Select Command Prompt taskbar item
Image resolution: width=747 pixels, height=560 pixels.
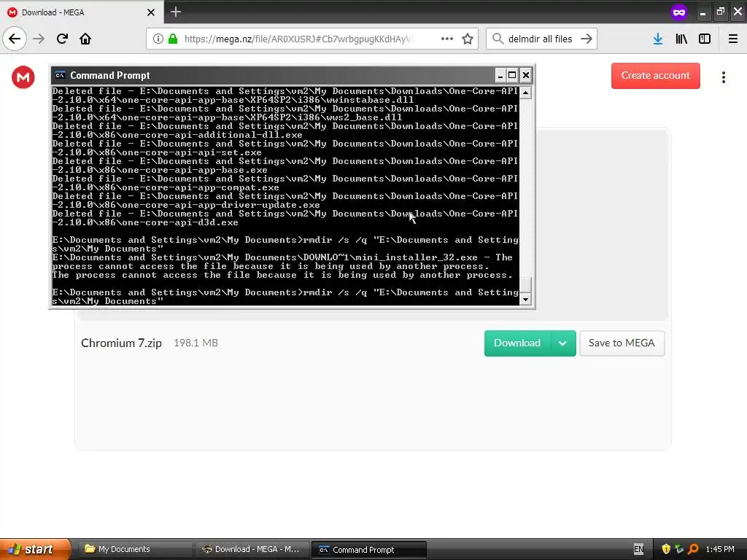coord(368,550)
